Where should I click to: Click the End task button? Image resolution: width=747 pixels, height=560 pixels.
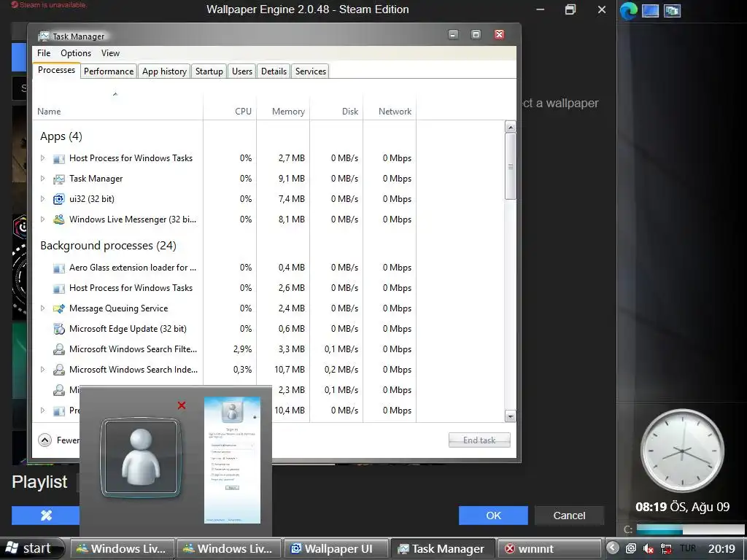479,440
